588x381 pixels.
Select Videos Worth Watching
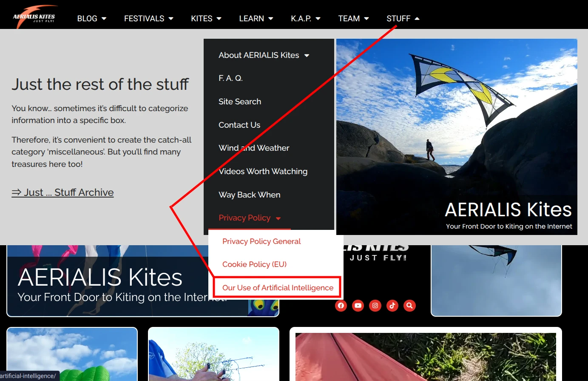tap(263, 172)
